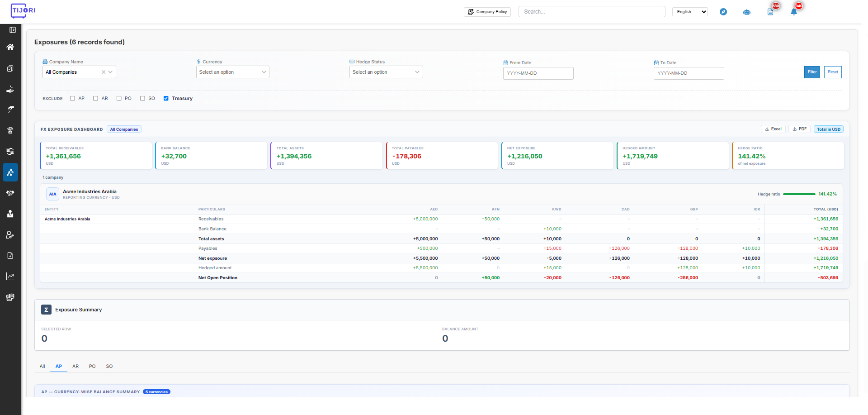Click Hedged Amount +1,719,749 card
Screen dimensions: 868x415
(x=673, y=156)
